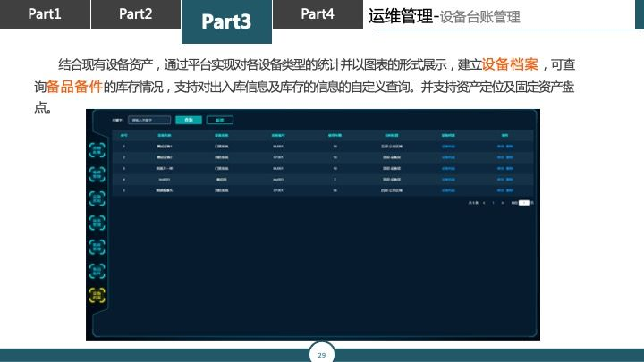Open the fourth sidebar module icon from top
Image resolution: width=644 pixels, height=362 pixels.
pyautogui.click(x=97, y=223)
